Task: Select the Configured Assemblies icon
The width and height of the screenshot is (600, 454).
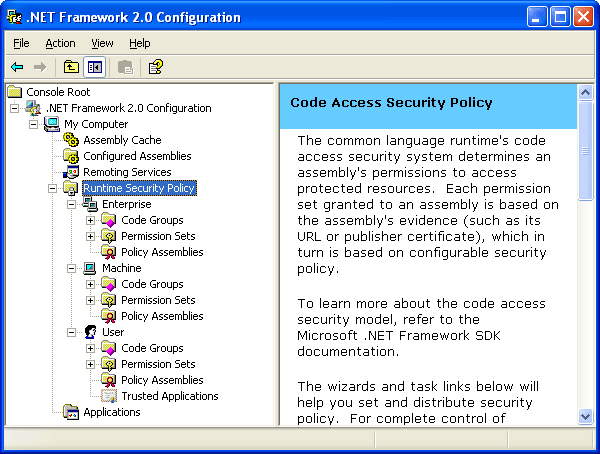Action: 71,156
